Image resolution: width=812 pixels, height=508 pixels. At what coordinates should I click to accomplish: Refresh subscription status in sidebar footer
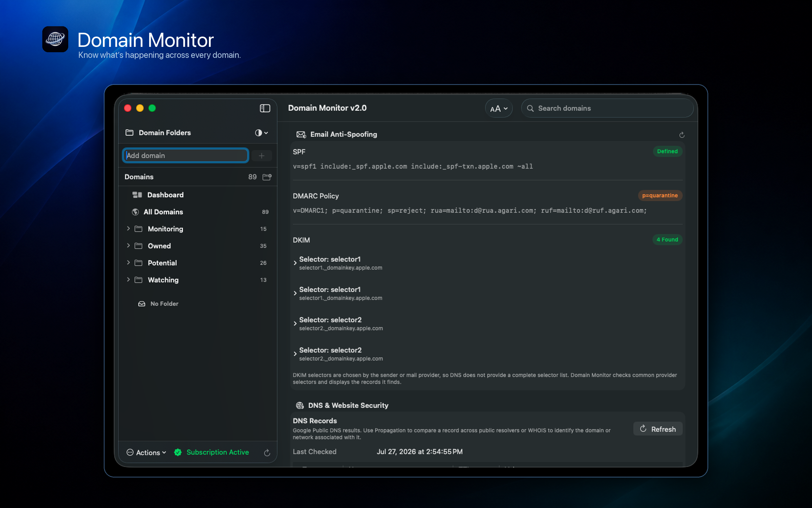pyautogui.click(x=267, y=453)
